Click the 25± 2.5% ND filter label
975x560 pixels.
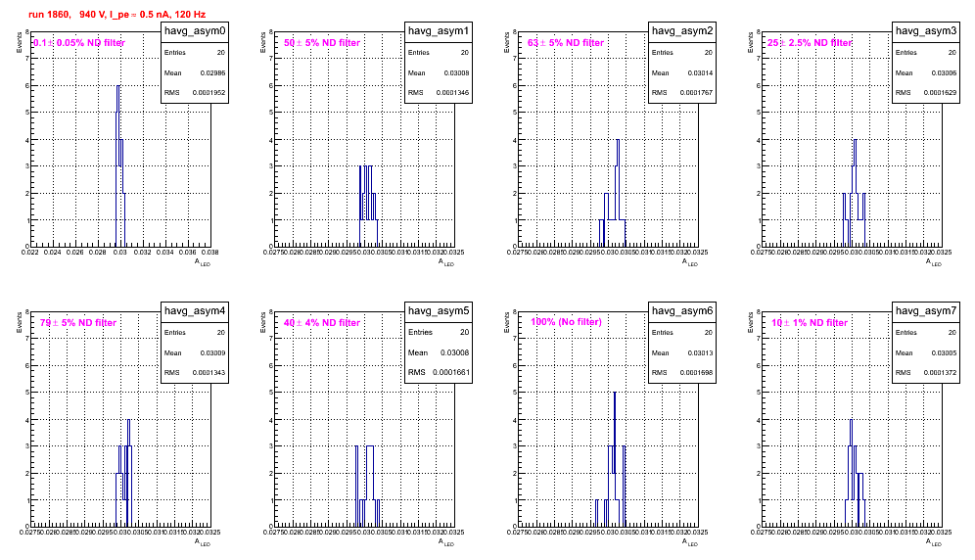(x=810, y=43)
